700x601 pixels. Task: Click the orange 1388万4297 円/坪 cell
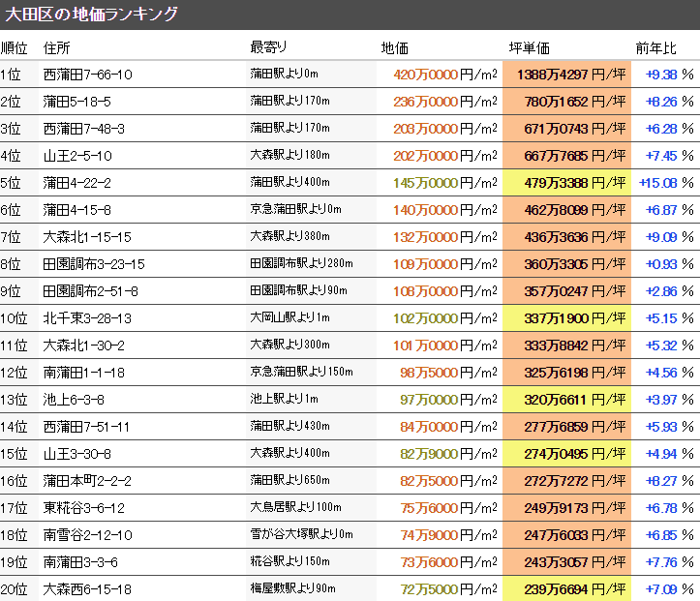(566, 75)
